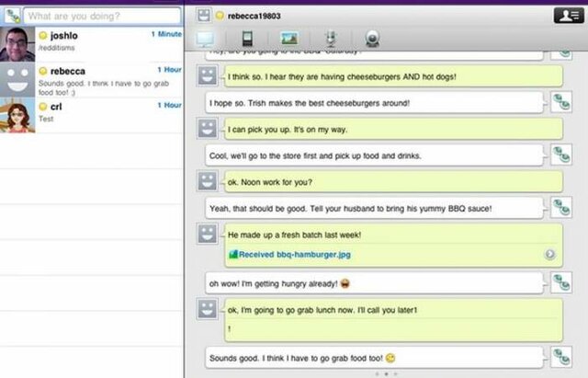
Task: Click own avatar icon beside chat message 'Sounds good'
Action: 561,357
